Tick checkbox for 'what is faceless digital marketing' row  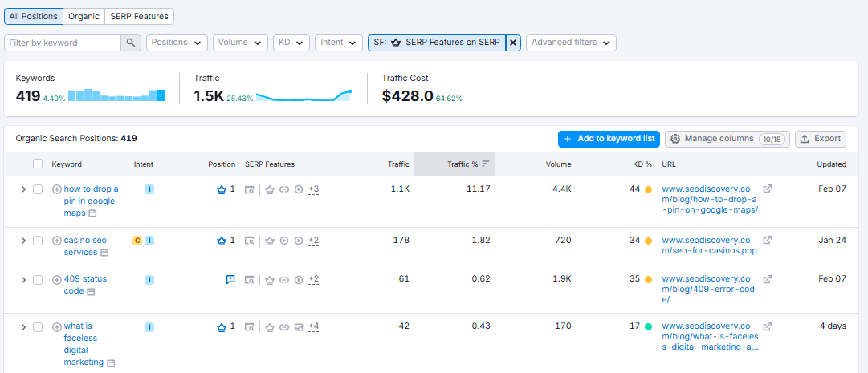38,327
